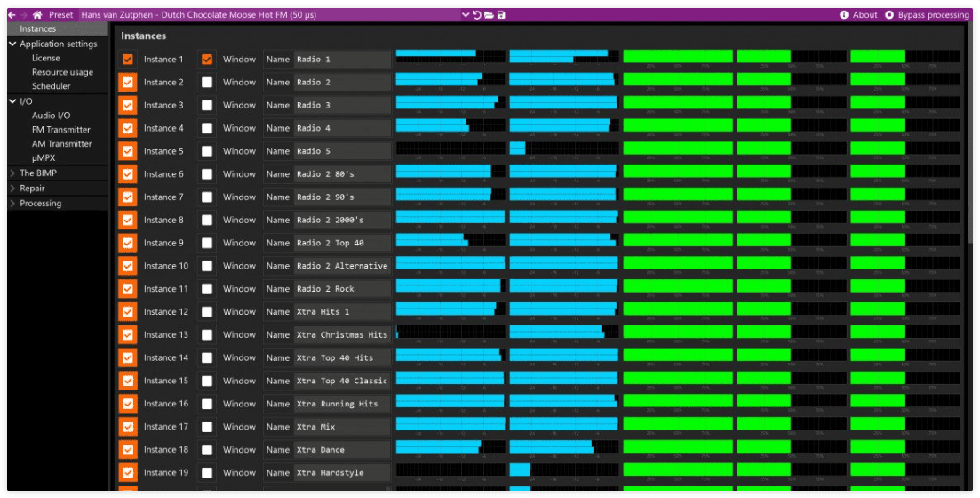This screenshot has width=980, height=498.
Task: Open Audio I/O settings
Action: point(52,115)
